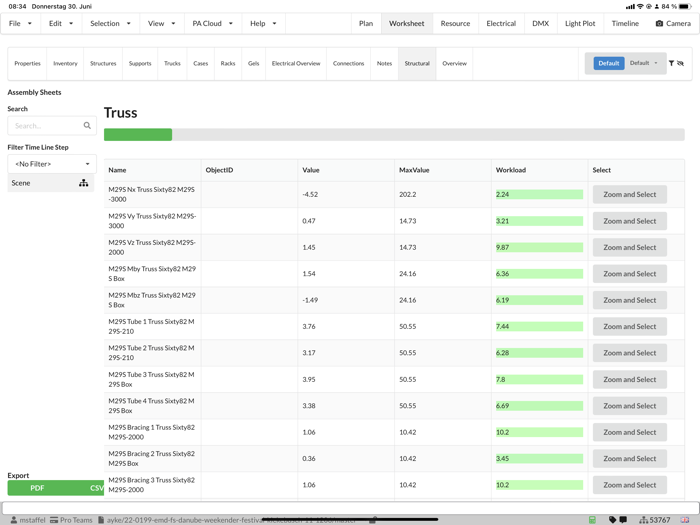Zoom and Select the M29S Tube 1 row

pyautogui.click(x=629, y=326)
